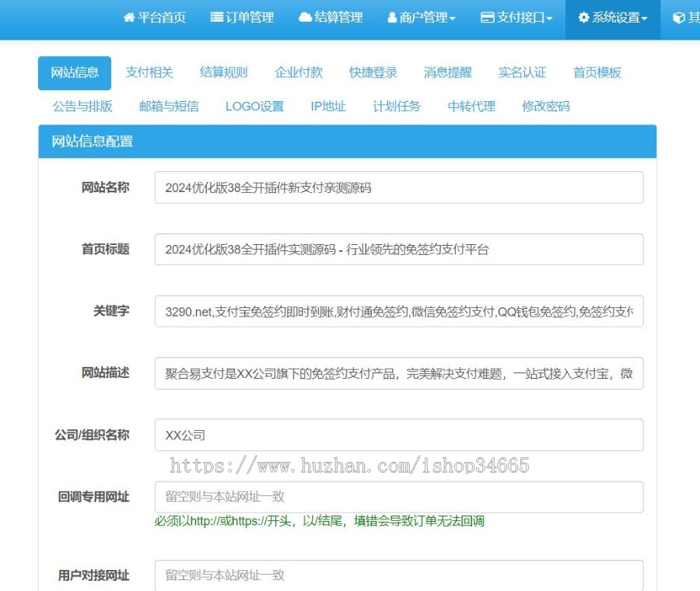Click the home icon beside 平台首页
The width and height of the screenshot is (700, 591).
point(129,18)
